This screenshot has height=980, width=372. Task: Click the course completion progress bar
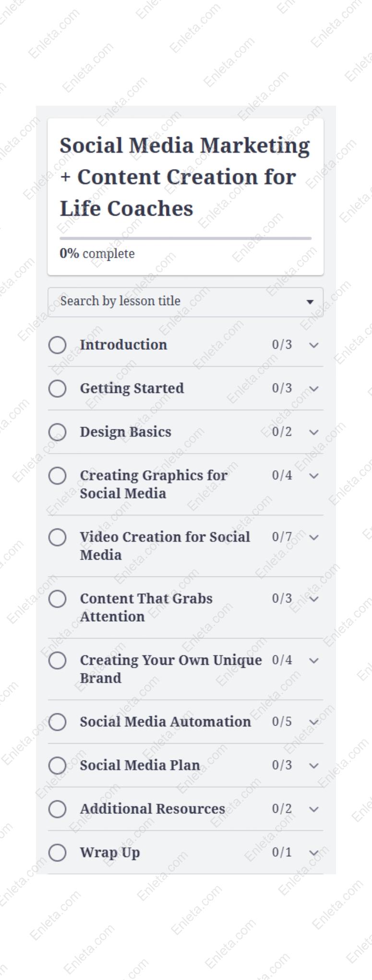pyautogui.click(x=185, y=238)
